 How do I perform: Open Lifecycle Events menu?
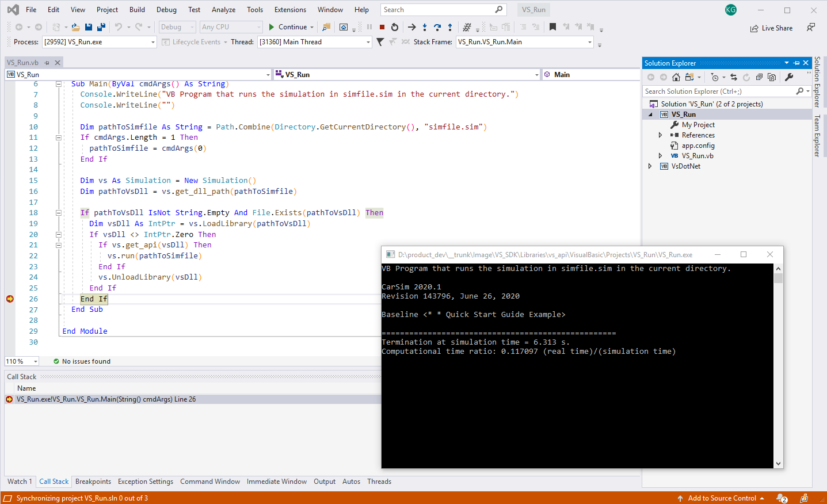point(195,42)
